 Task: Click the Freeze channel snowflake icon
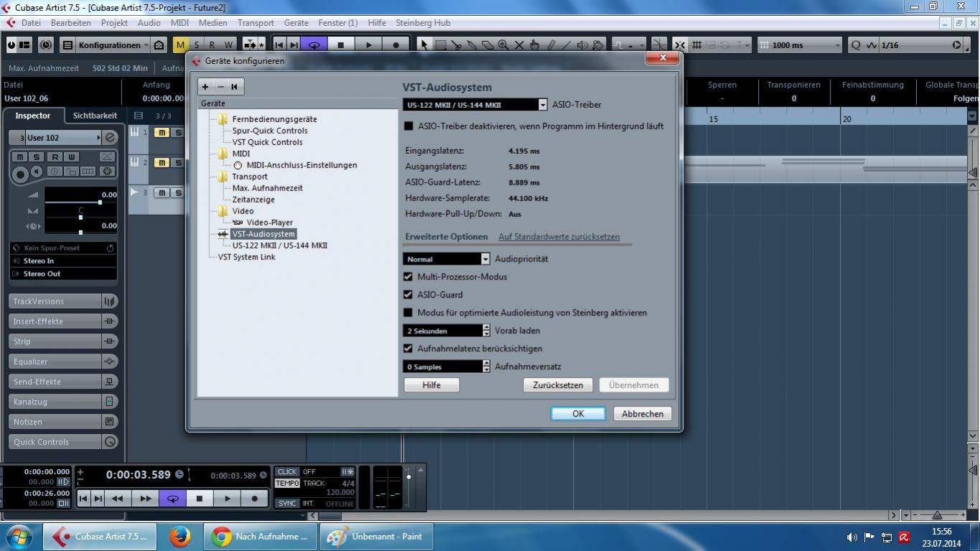pyautogui.click(x=107, y=172)
